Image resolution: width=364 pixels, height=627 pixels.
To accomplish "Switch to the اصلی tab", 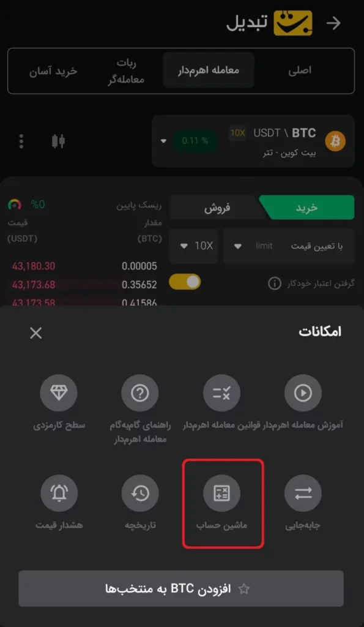I will click(x=300, y=70).
